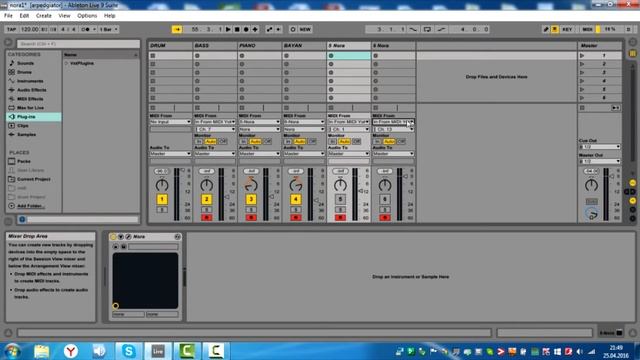Click Nora device plug-in edit wrench icon
Image resolution: width=640 pixels, height=360 pixels.
(128, 237)
